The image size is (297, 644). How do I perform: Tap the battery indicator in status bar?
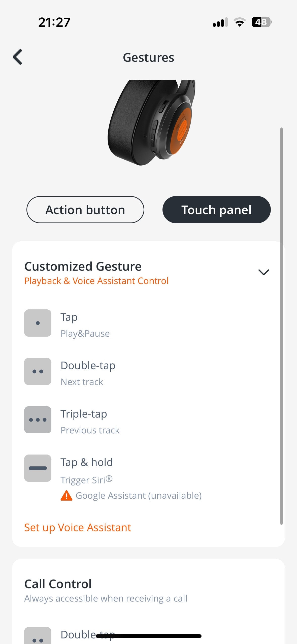point(261,22)
